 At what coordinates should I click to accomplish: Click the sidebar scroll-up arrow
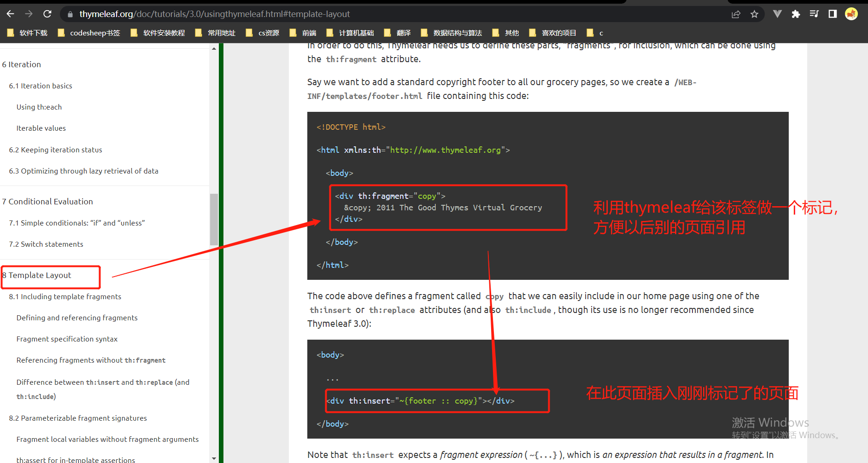214,48
